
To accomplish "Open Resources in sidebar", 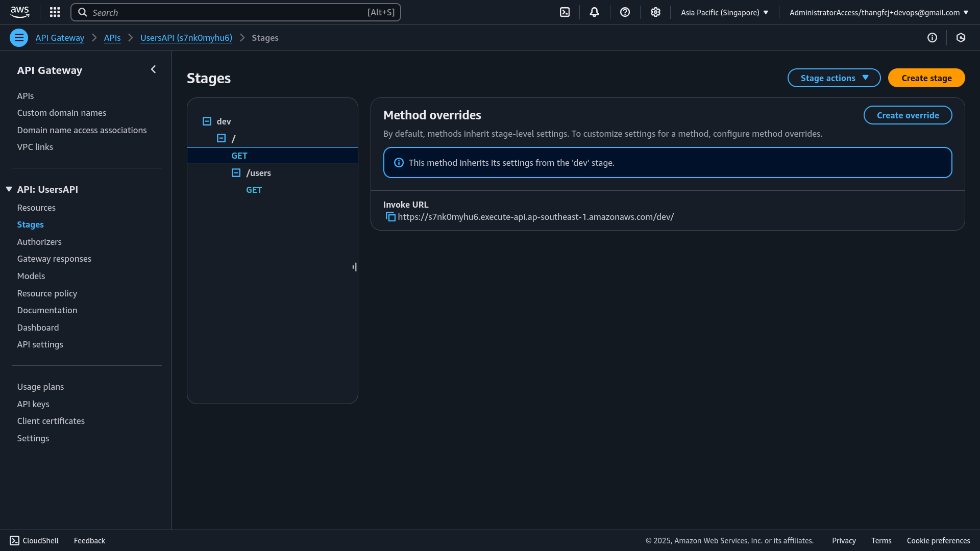I will 36,208.
